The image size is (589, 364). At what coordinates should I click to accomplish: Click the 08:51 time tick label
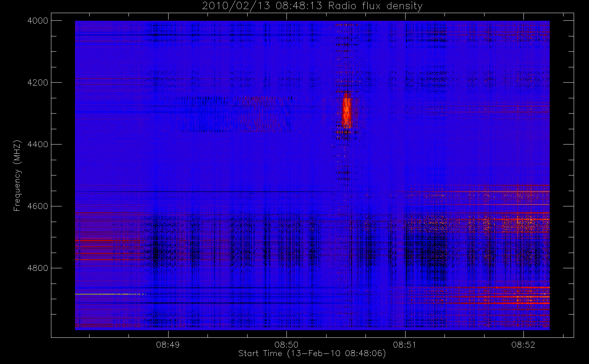point(405,345)
